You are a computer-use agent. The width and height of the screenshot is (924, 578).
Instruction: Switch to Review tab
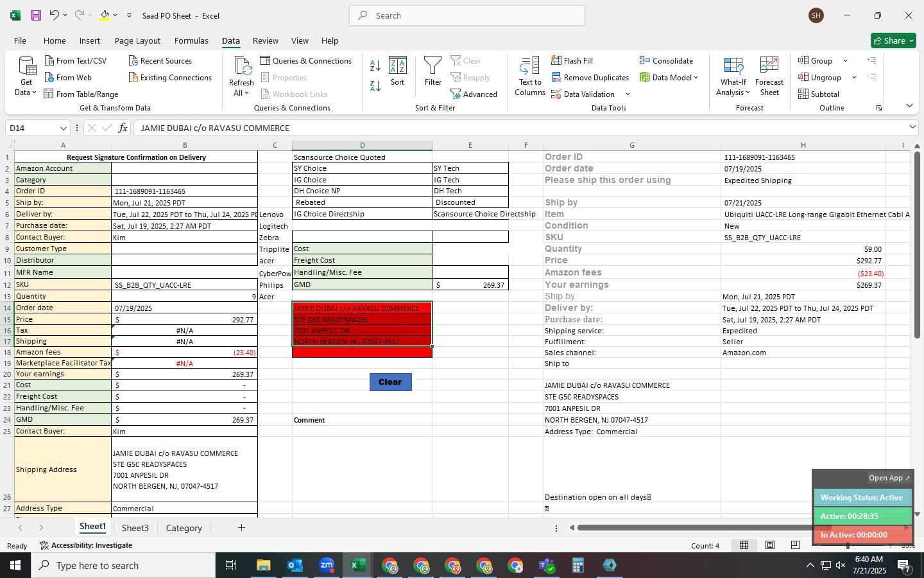(x=265, y=40)
